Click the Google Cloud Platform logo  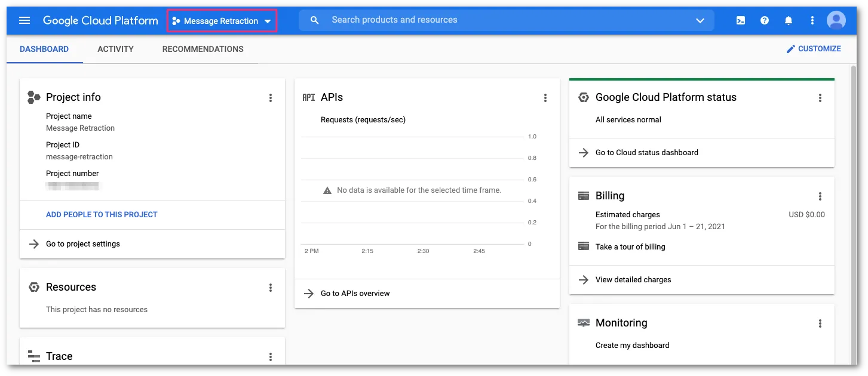pos(100,20)
